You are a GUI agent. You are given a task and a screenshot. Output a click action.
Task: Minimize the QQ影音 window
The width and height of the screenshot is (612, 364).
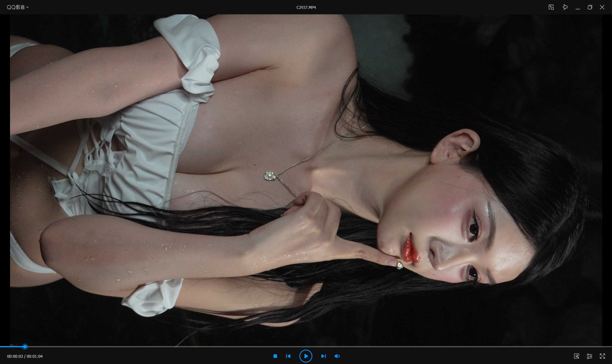click(x=578, y=7)
